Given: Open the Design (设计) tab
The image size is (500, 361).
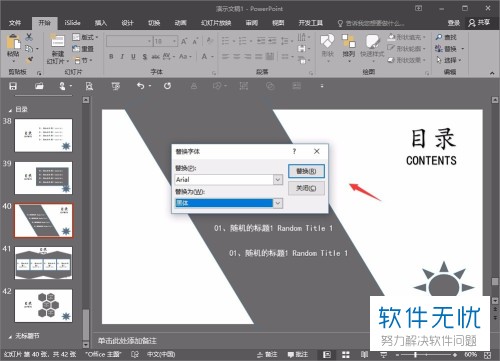Looking at the screenshot, I should point(127,23).
